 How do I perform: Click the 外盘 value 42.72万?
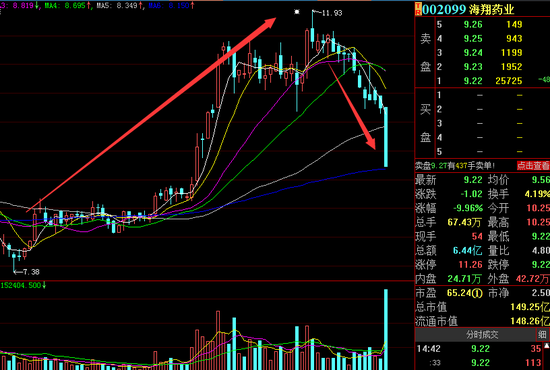533,279
